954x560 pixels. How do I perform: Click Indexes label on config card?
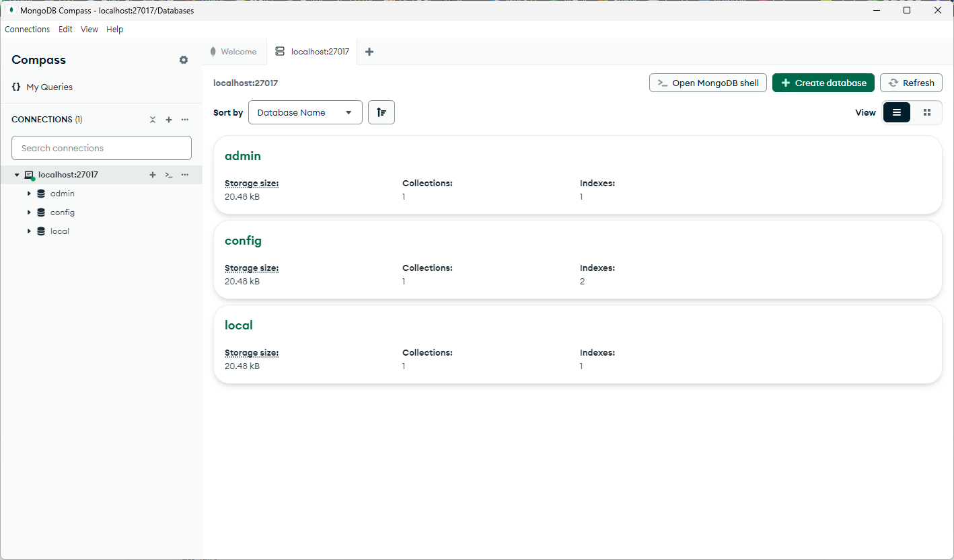[597, 268]
